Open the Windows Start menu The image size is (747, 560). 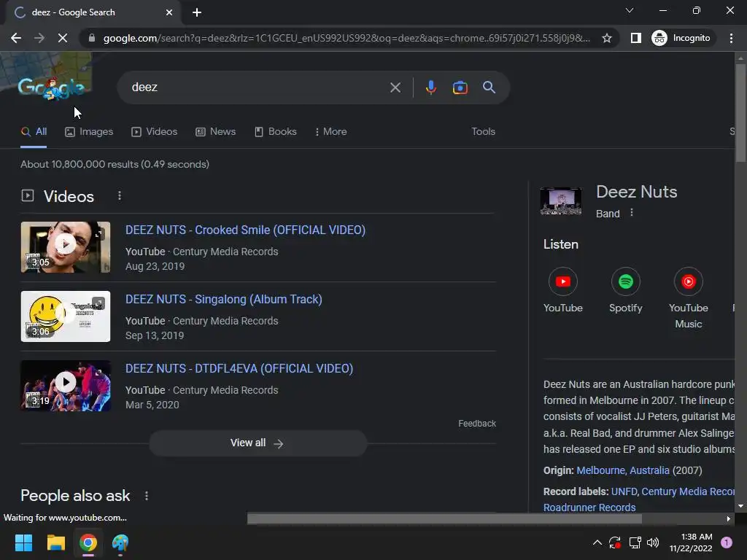click(x=23, y=542)
